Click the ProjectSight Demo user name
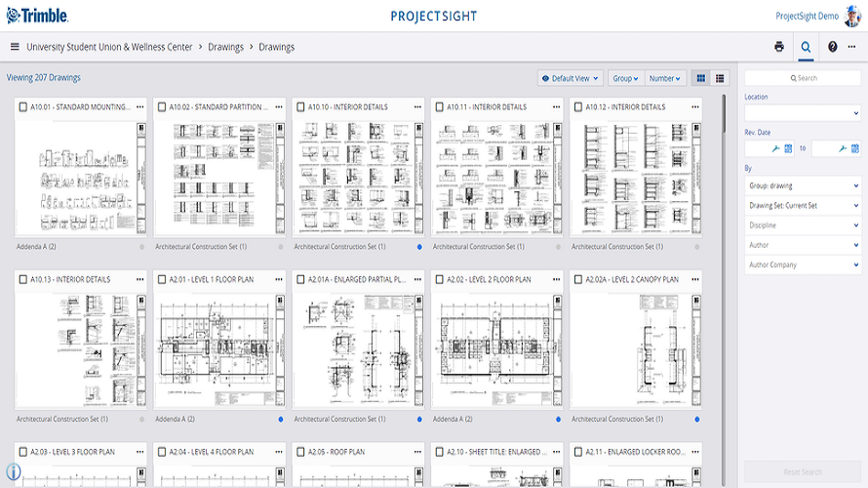Image resolution: width=868 pixels, height=488 pixels. pos(808,16)
